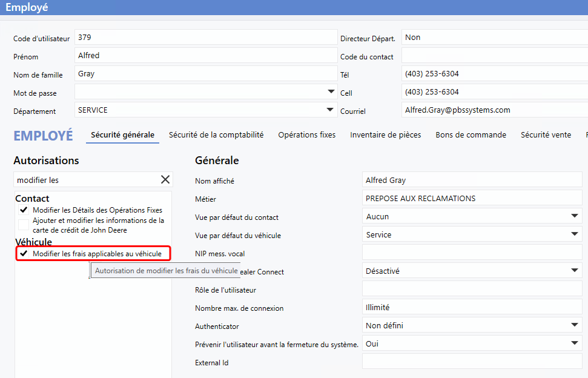Clear the authorization search with X icon
Screen dimensions: 588x378
click(x=165, y=179)
